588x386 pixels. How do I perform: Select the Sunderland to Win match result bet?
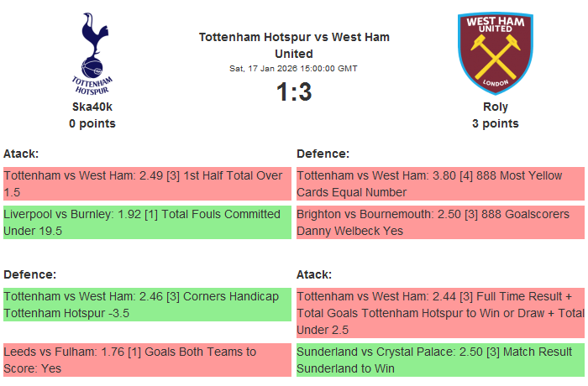tap(440, 360)
